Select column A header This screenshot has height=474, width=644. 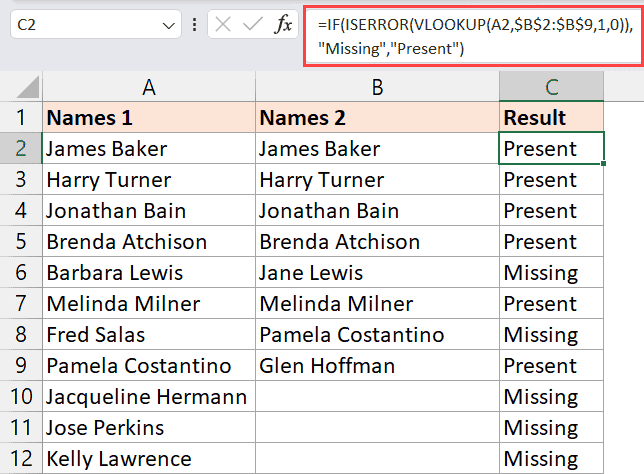[148, 87]
